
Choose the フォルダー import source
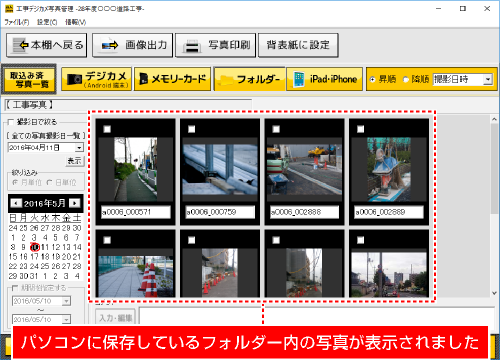(249, 79)
